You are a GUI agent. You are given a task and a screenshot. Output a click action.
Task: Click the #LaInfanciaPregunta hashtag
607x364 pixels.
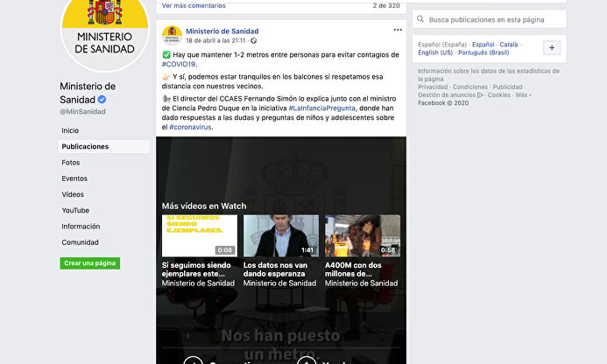point(321,108)
